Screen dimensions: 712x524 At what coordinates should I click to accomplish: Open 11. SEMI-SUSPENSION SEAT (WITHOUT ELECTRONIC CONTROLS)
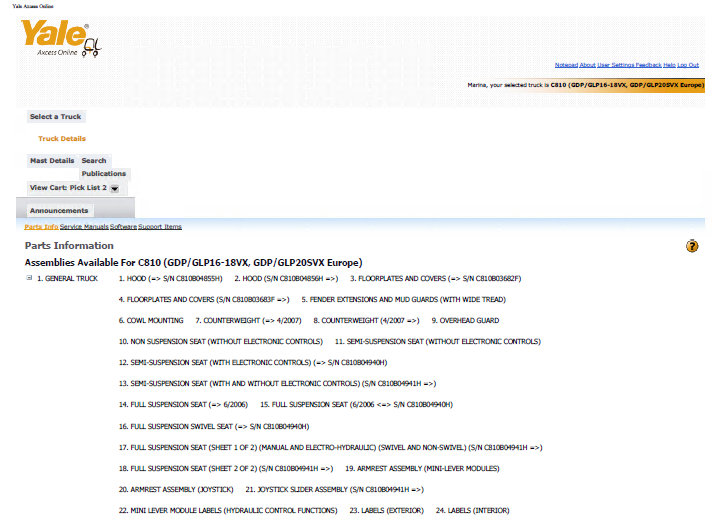(x=438, y=341)
